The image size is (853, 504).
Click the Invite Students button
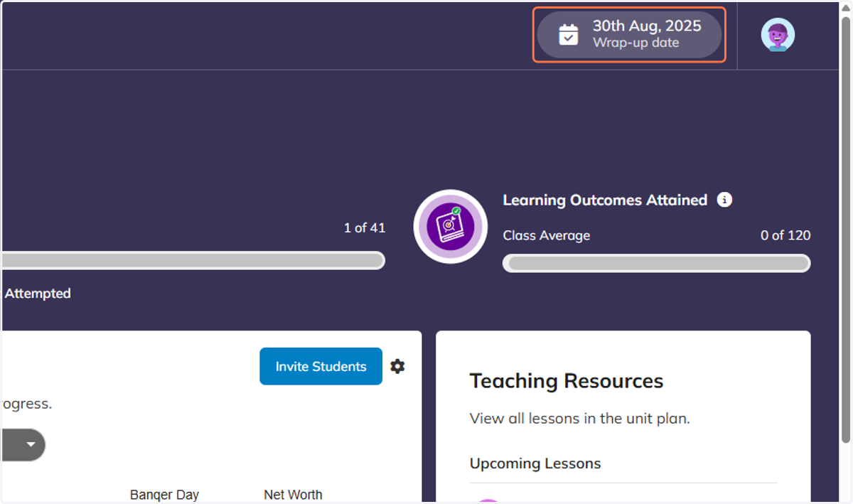(x=321, y=366)
